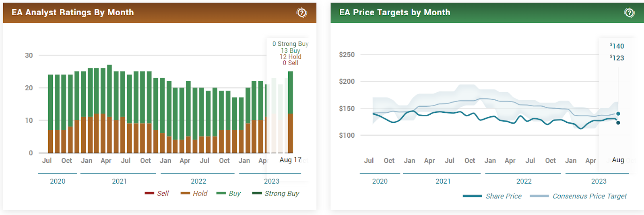The image size is (644, 215).
Task: Click the EA Price Targets by Month title
Action: [x=395, y=12]
